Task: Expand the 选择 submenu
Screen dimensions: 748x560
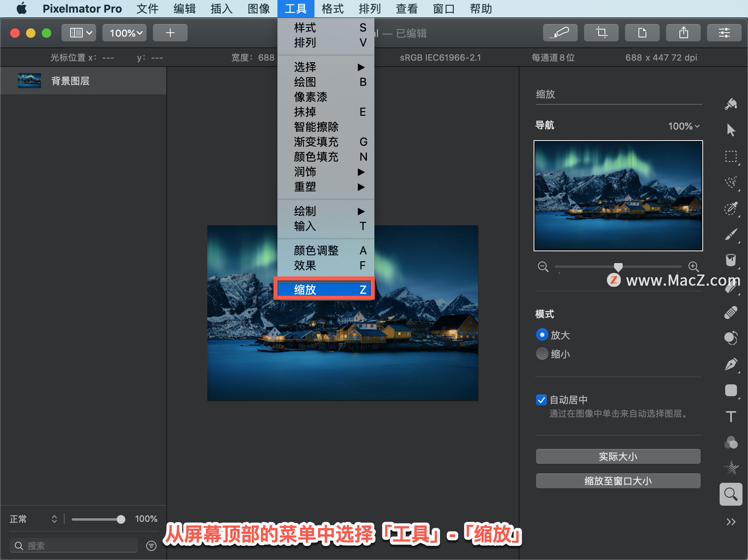Action: 326,67
